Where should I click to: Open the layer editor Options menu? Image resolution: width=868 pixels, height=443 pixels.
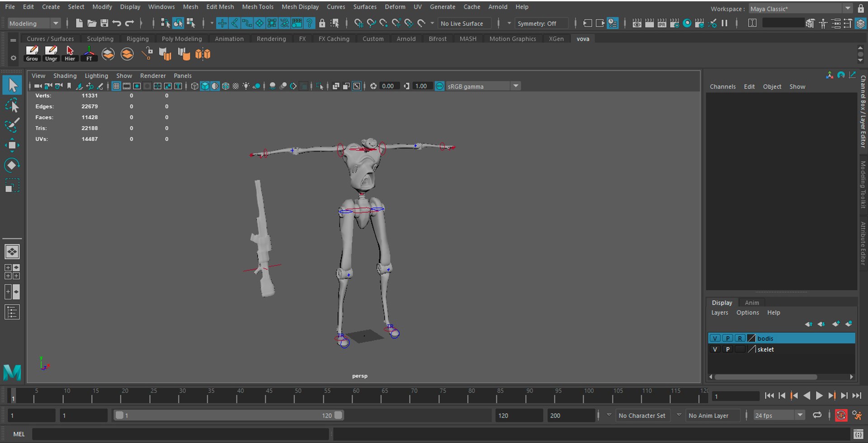[x=747, y=313]
